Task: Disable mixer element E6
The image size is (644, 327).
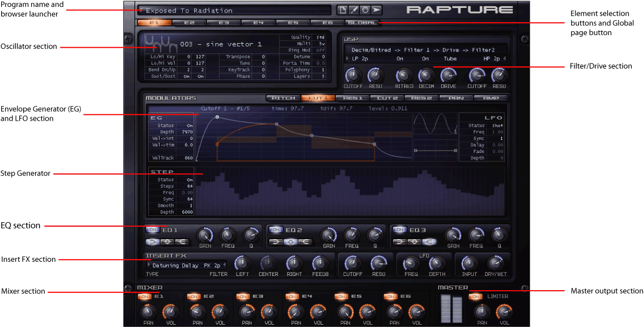Action: click(390, 296)
